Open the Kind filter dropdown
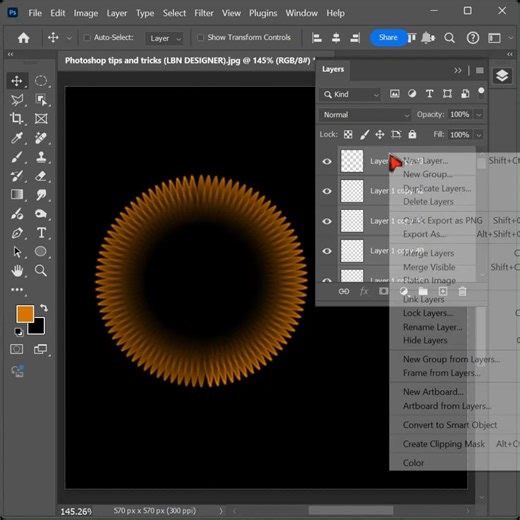520x520 pixels. (x=350, y=95)
